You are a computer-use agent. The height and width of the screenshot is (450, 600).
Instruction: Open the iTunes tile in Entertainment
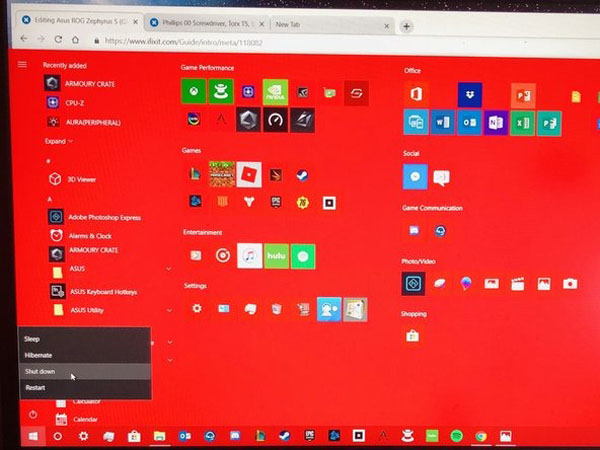click(249, 256)
